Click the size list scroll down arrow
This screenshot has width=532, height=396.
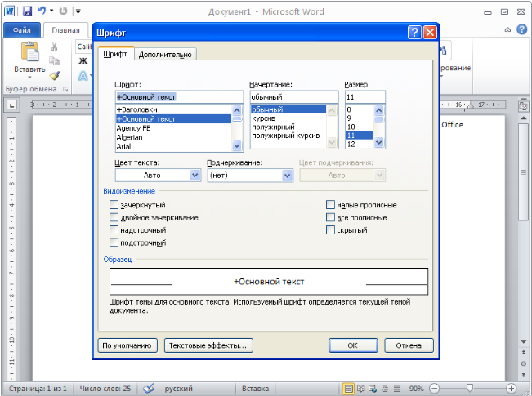(x=379, y=142)
